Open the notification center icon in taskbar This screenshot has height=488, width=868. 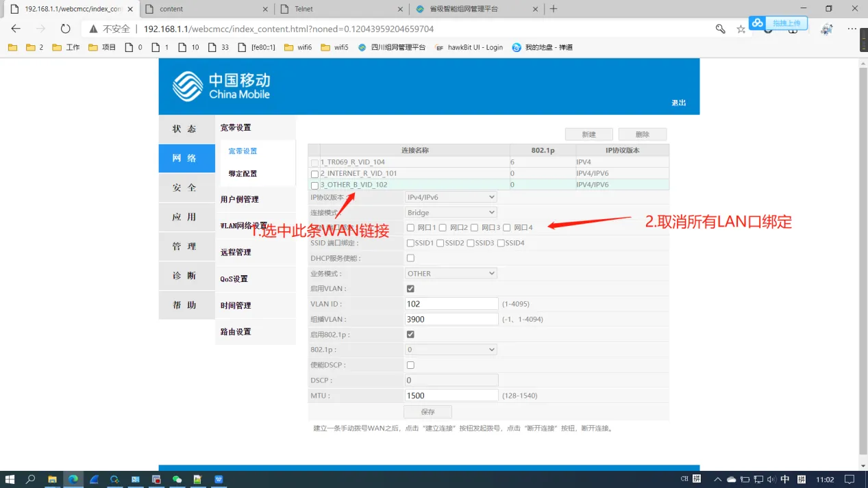[850, 479]
